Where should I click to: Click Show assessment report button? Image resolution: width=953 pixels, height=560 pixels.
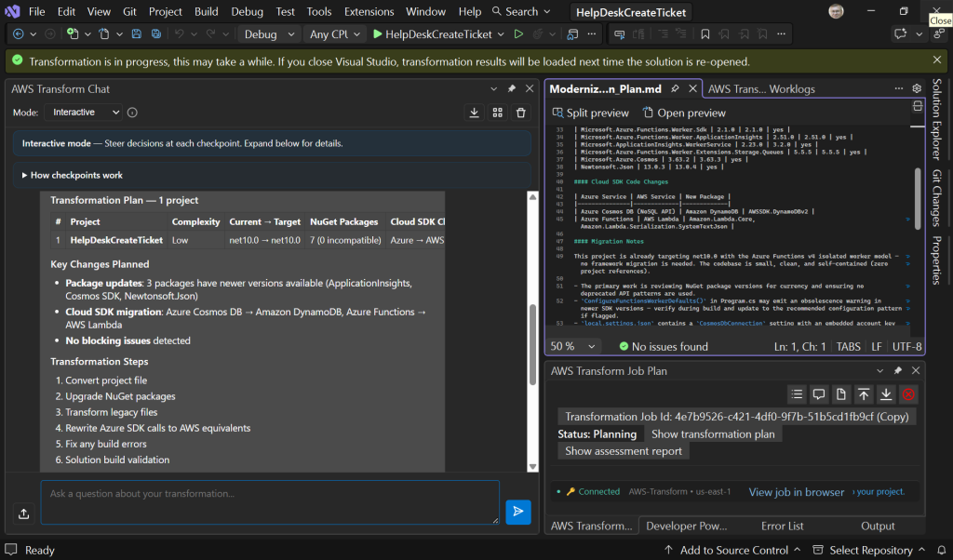click(x=623, y=450)
